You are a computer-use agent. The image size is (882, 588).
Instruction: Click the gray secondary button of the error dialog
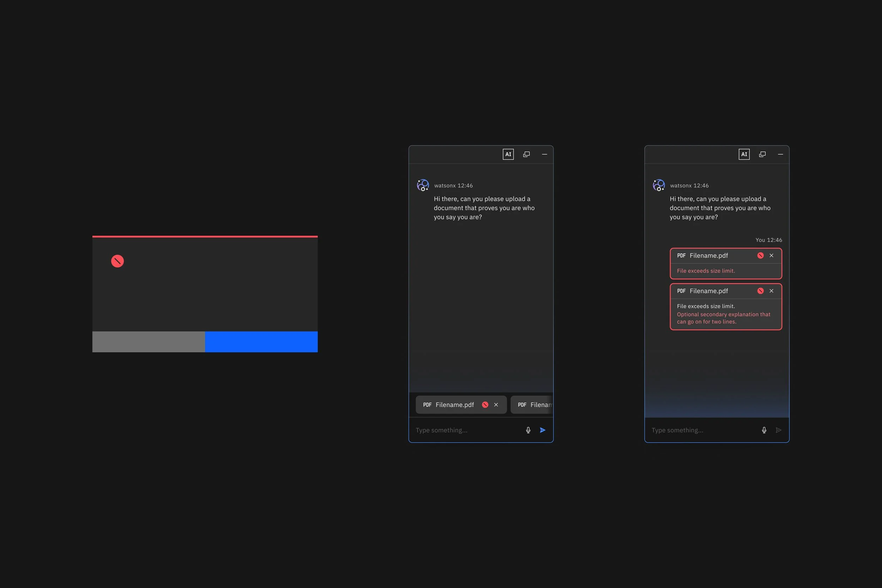click(149, 342)
